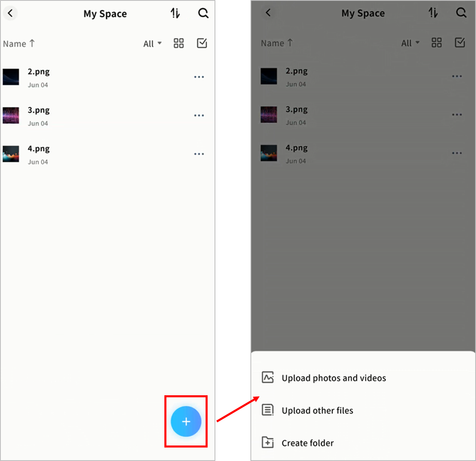Open the three-dot menu for 3.png on the left screen
The width and height of the screenshot is (476, 461).
(x=199, y=116)
